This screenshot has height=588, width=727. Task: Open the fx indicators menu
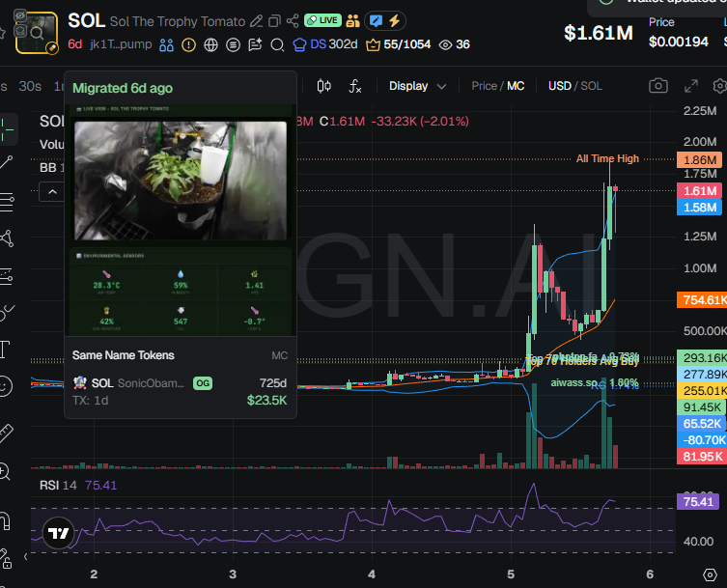[354, 86]
